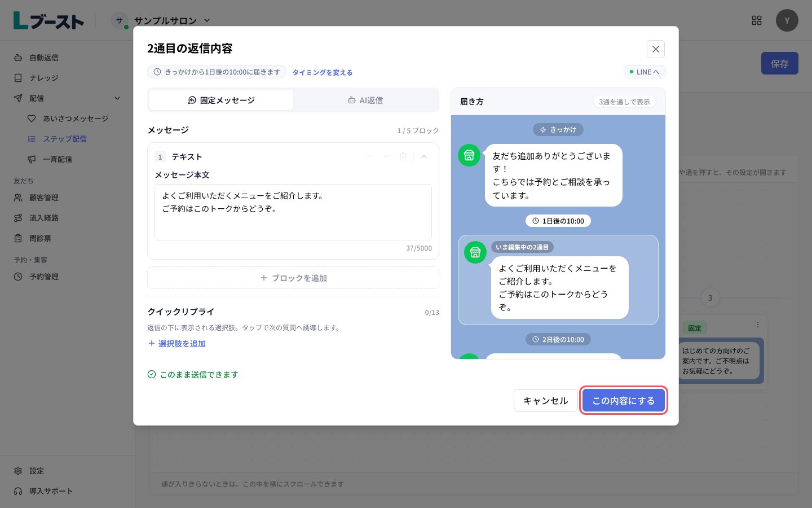Click inside the メッセージ本文 text area
The width and height of the screenshot is (812, 508).
click(x=293, y=212)
